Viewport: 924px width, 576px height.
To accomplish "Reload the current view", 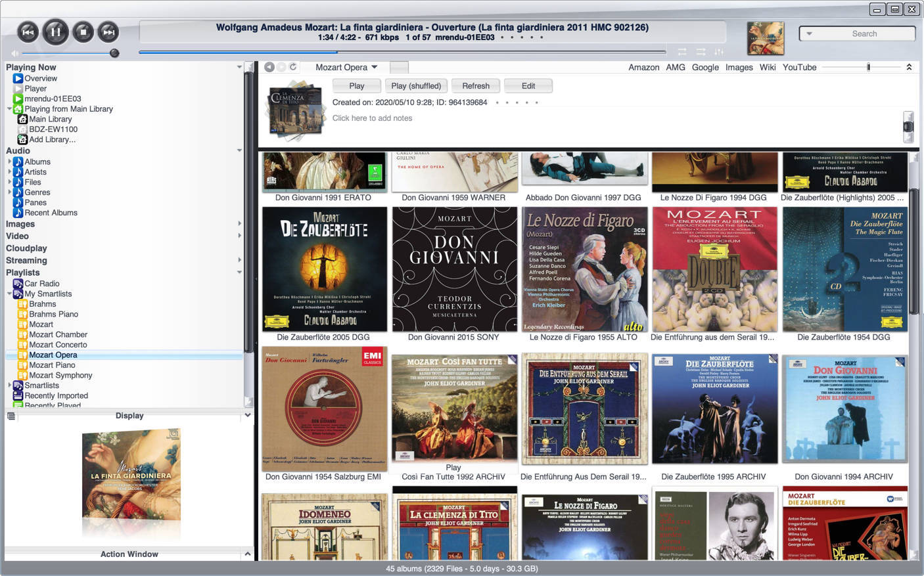I will (x=293, y=67).
